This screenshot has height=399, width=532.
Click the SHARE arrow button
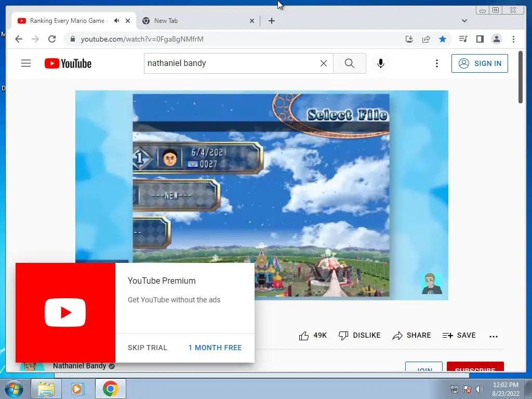tap(411, 336)
